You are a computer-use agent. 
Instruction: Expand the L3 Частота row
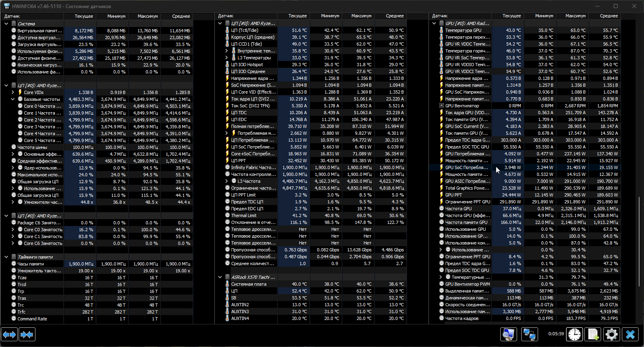click(226, 181)
